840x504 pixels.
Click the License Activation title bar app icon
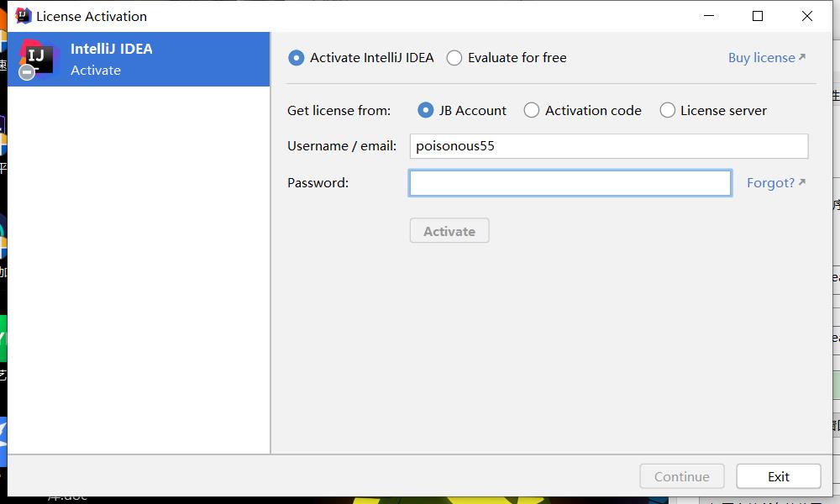[x=23, y=16]
